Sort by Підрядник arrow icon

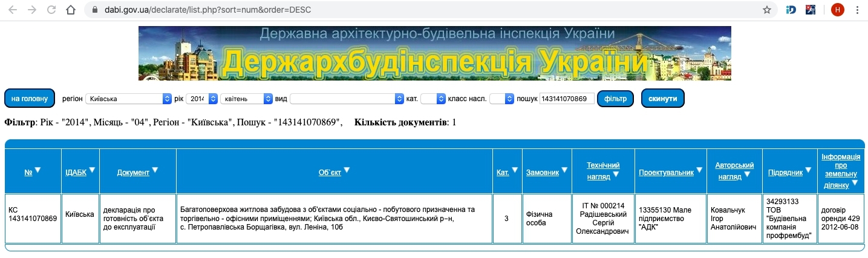[x=809, y=171]
